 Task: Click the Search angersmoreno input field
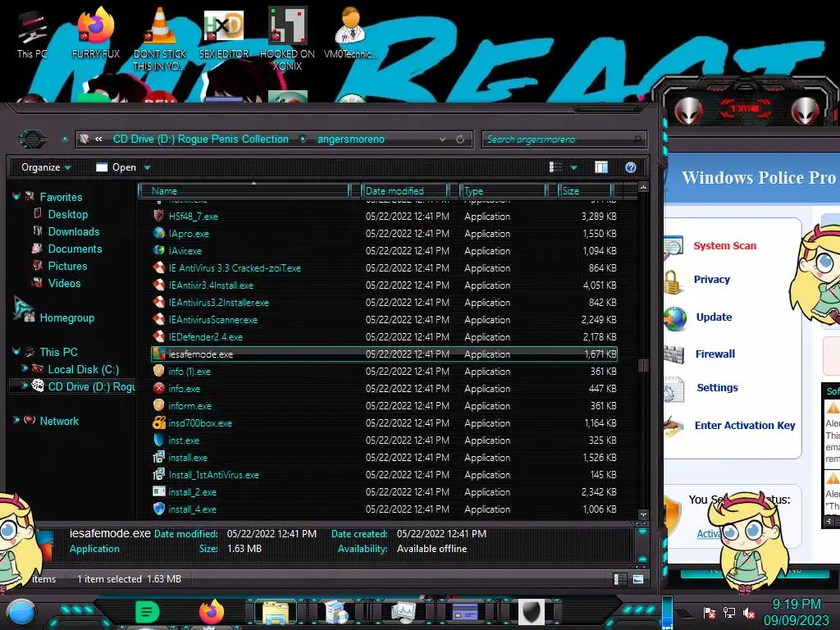pyautogui.click(x=564, y=139)
